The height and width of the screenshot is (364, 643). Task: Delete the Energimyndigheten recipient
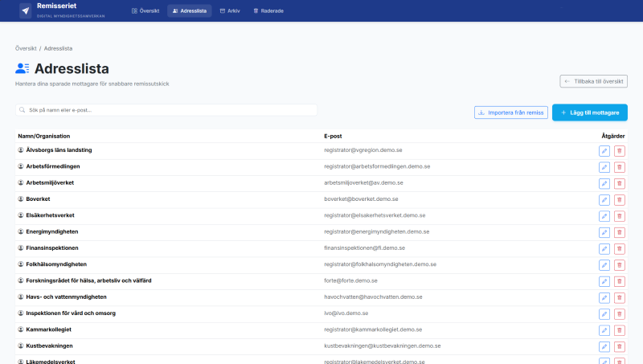coord(619,232)
